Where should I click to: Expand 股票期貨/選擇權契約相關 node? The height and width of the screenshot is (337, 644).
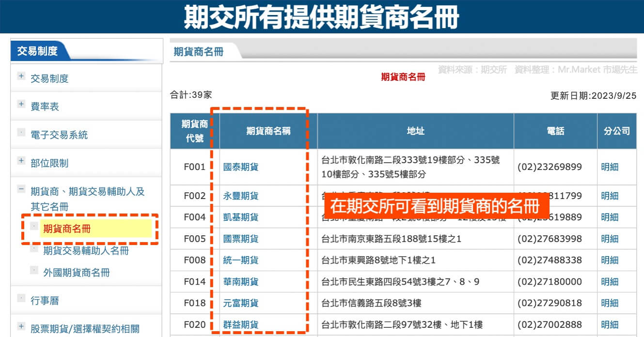click(21, 326)
